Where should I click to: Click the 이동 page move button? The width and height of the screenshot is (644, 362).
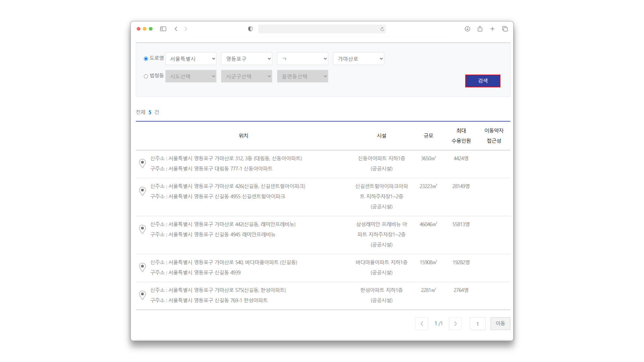[500, 323]
